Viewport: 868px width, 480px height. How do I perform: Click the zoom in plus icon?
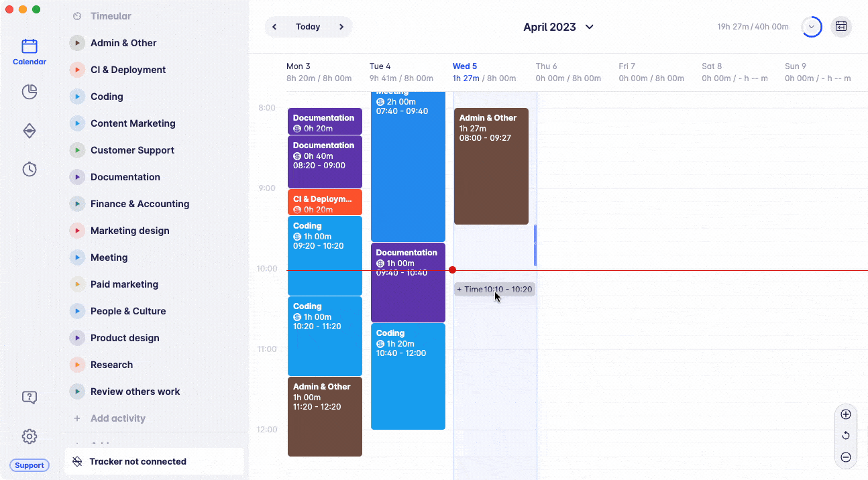846,414
